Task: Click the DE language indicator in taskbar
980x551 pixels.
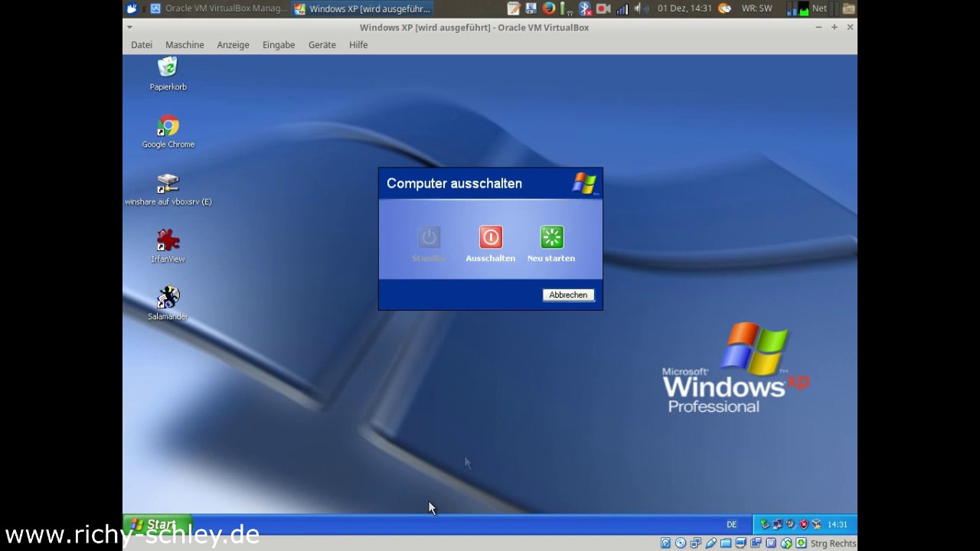Action: point(731,525)
